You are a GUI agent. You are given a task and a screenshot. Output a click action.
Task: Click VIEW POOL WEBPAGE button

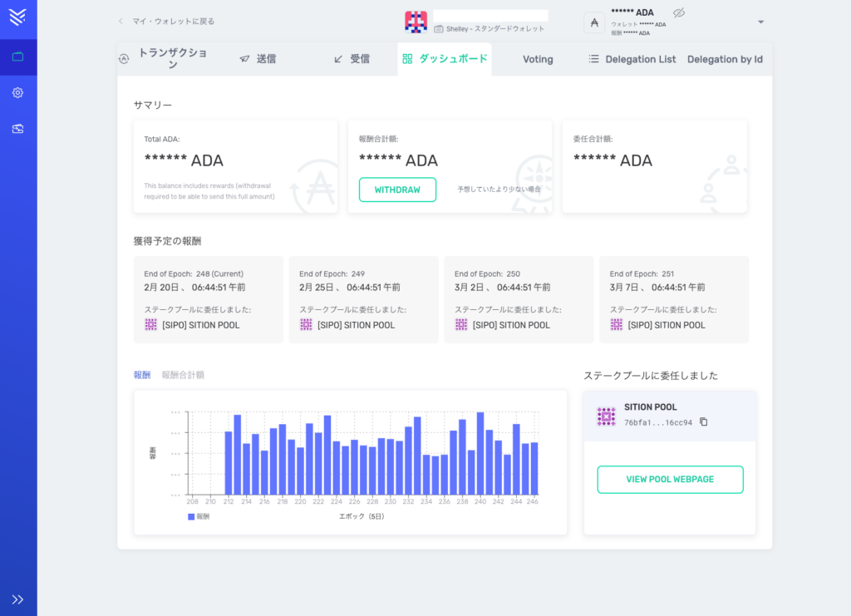(x=670, y=480)
